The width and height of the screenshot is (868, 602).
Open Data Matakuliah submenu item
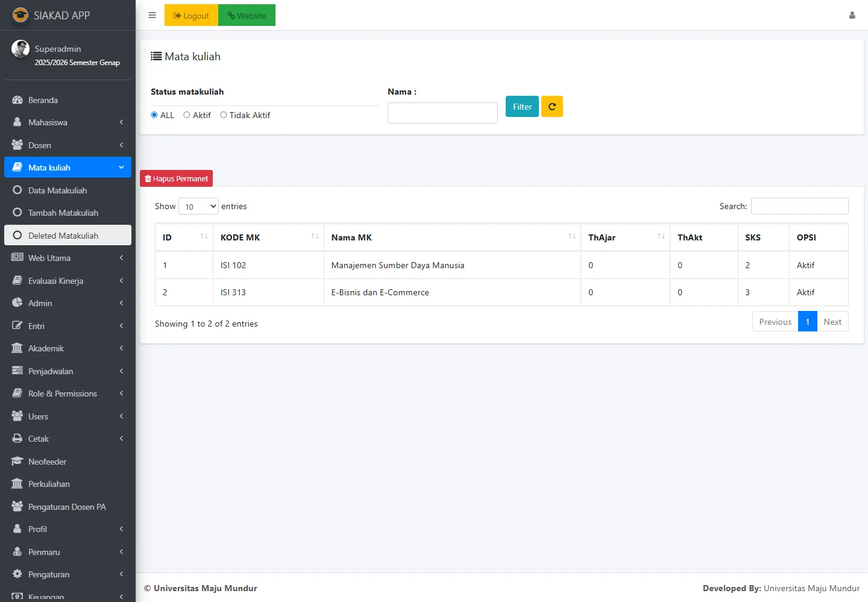point(58,190)
